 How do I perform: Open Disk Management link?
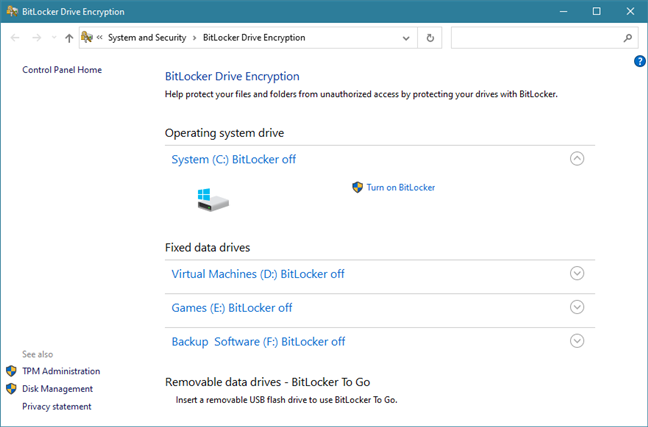[57, 389]
